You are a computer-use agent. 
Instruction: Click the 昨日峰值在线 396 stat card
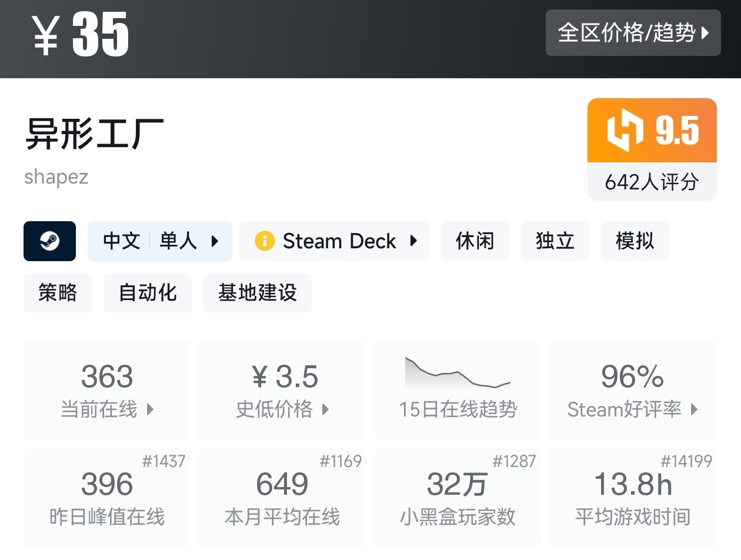point(107,497)
